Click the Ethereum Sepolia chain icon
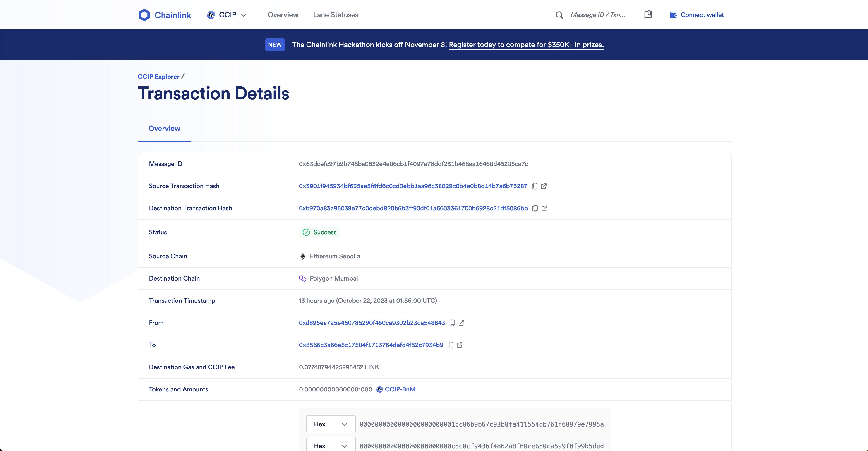Image resolution: width=868 pixels, height=451 pixels. (303, 256)
